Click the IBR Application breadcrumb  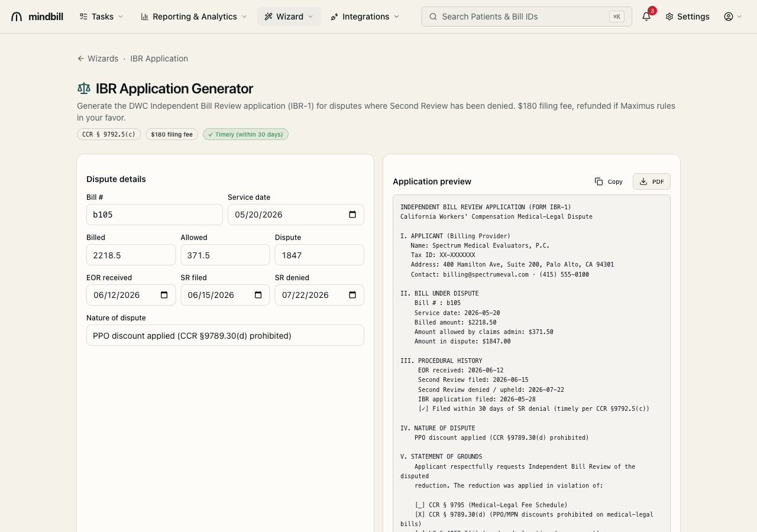(x=159, y=59)
